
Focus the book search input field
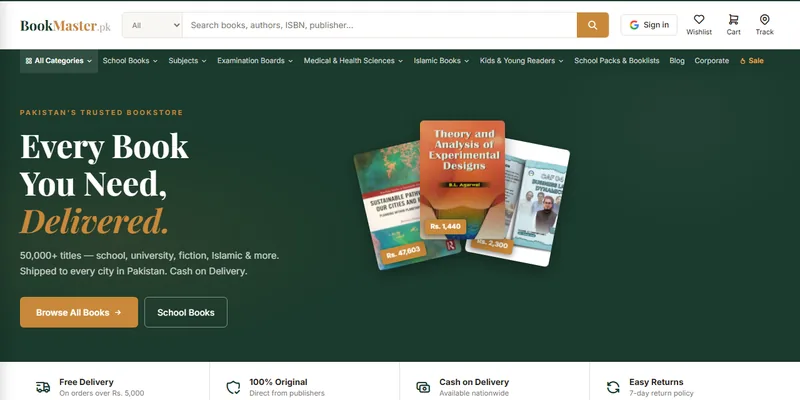click(380, 25)
